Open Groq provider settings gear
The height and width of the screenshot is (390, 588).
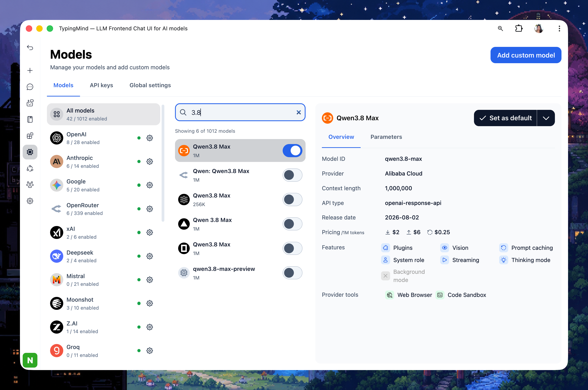[x=150, y=351]
